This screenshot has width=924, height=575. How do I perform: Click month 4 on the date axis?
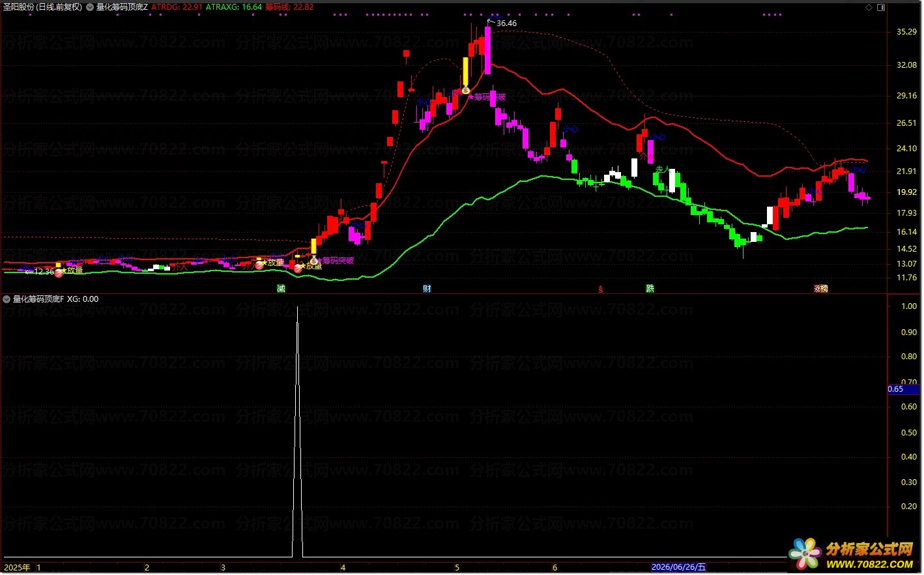(343, 568)
